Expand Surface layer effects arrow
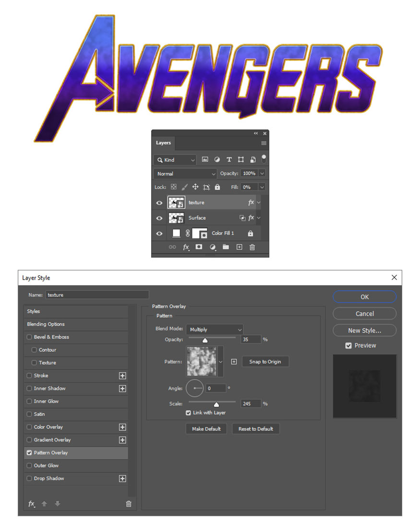 [259, 218]
